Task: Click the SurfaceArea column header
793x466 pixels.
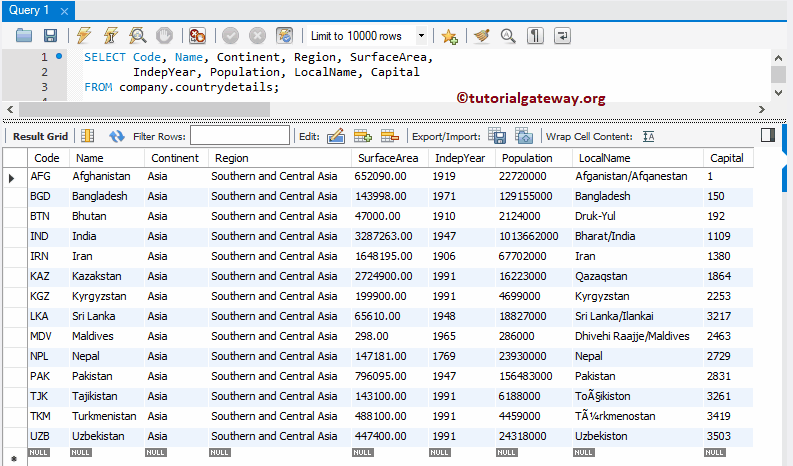Action: [x=388, y=158]
